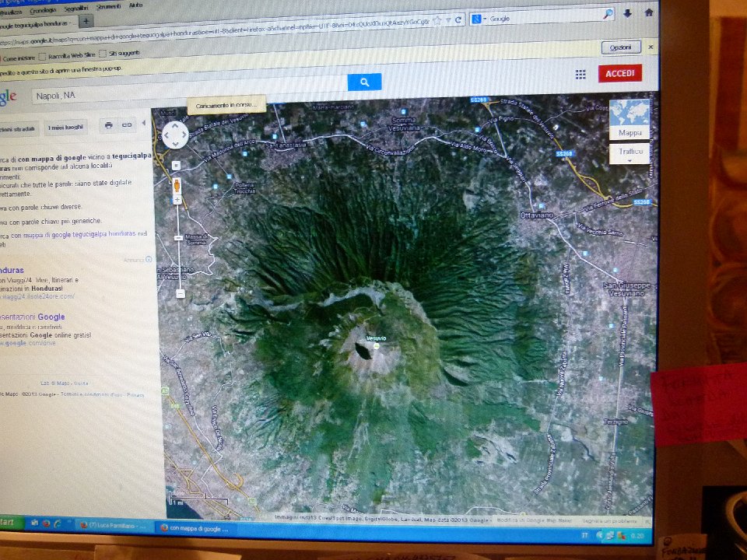This screenshot has width=747, height=560.
Task: Open the viaggi24.ilsole24ore.com ad link
Action: [37, 296]
